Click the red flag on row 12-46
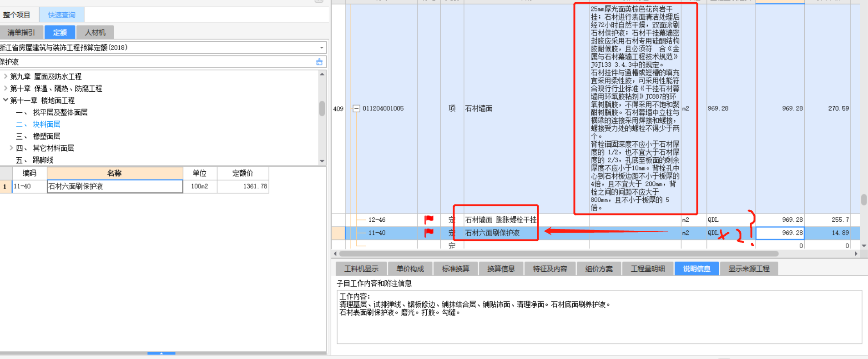Screen dimensions: 868x359 pyautogui.click(x=429, y=219)
